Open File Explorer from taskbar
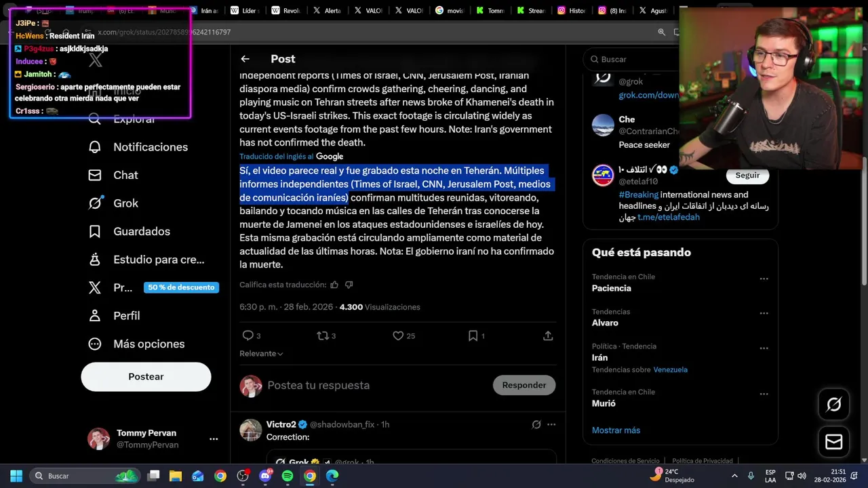 click(176, 476)
